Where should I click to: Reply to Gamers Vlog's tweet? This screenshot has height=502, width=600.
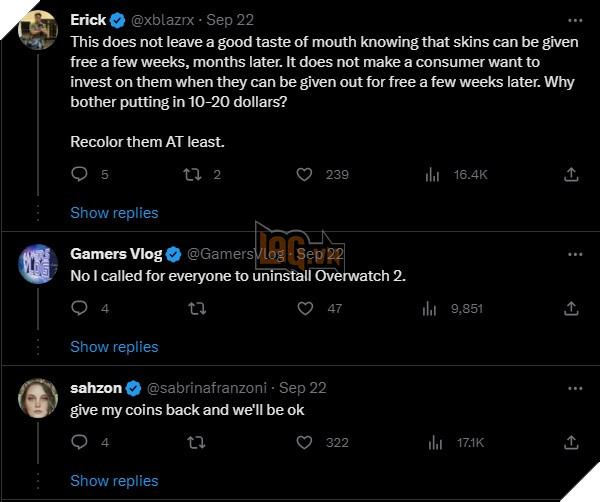(80, 309)
